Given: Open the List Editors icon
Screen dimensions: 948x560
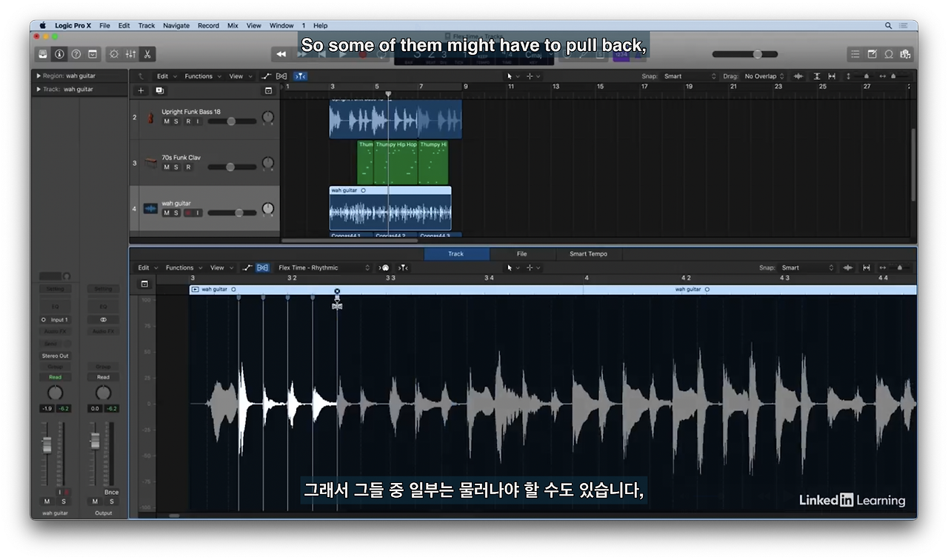Looking at the screenshot, I should pyautogui.click(x=855, y=54).
